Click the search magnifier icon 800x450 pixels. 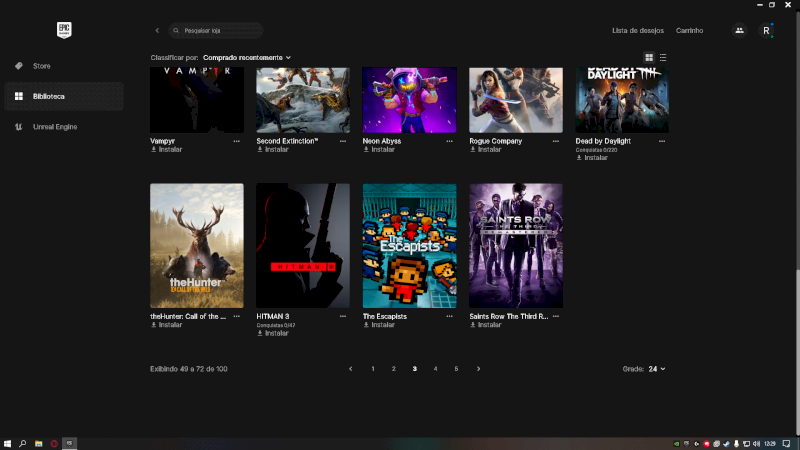pos(176,31)
